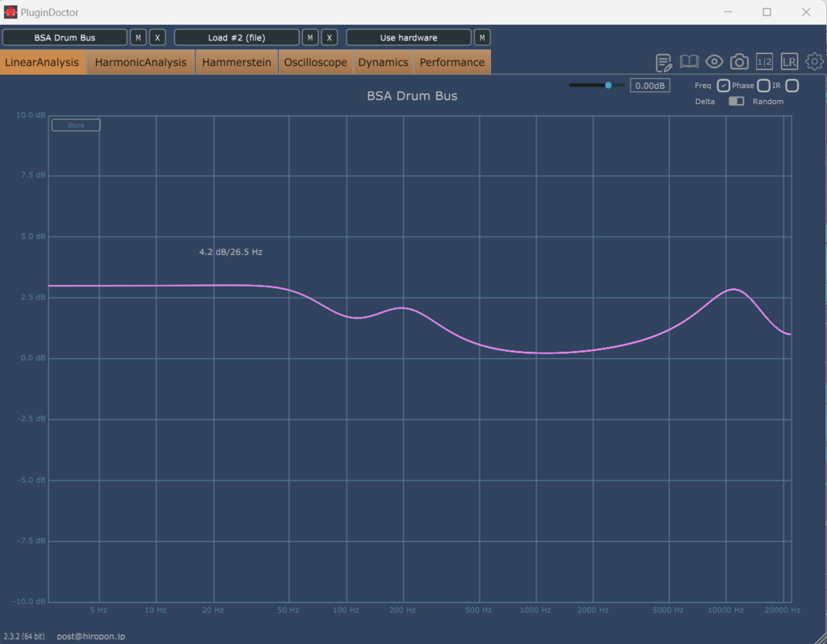Click the eye view icon
Image resolution: width=827 pixels, height=644 pixels.
click(714, 61)
